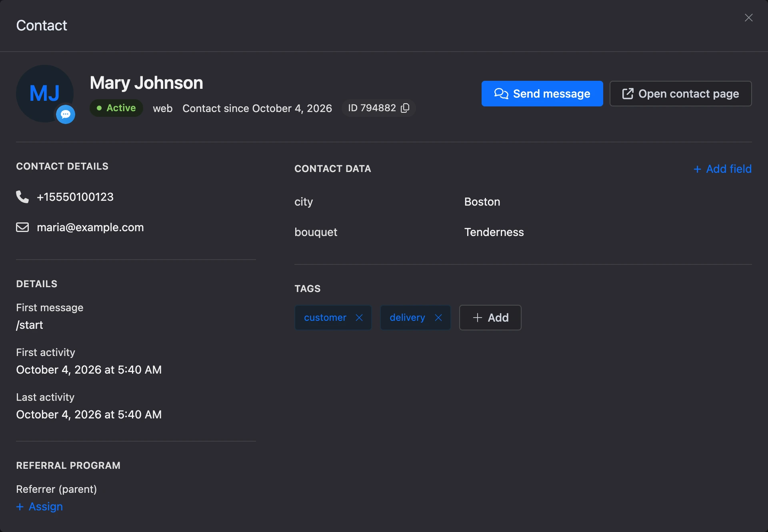Click the web source label
This screenshot has height=532, width=768.
[x=163, y=108]
